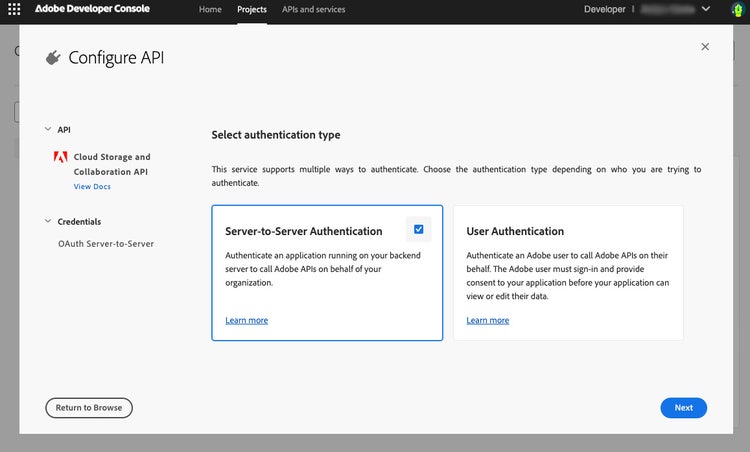Collapse the API section chevron

[x=47, y=129]
